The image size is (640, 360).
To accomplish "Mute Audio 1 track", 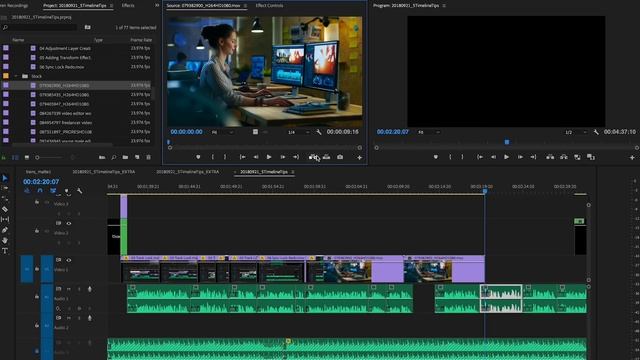I will point(69,289).
